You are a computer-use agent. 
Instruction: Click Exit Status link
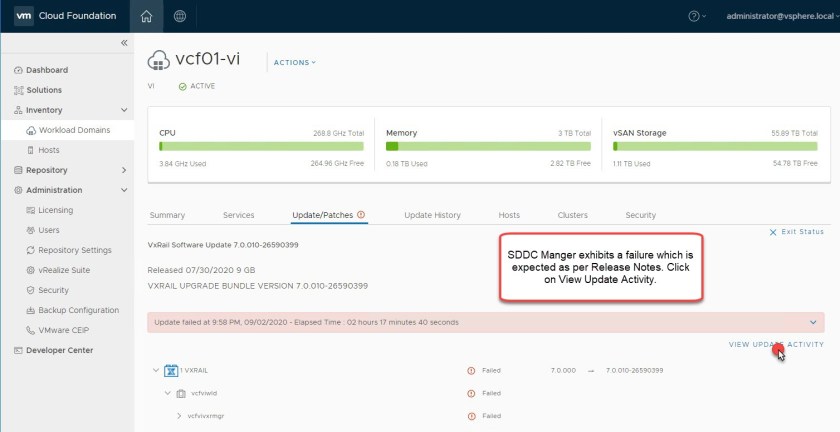coord(797,232)
